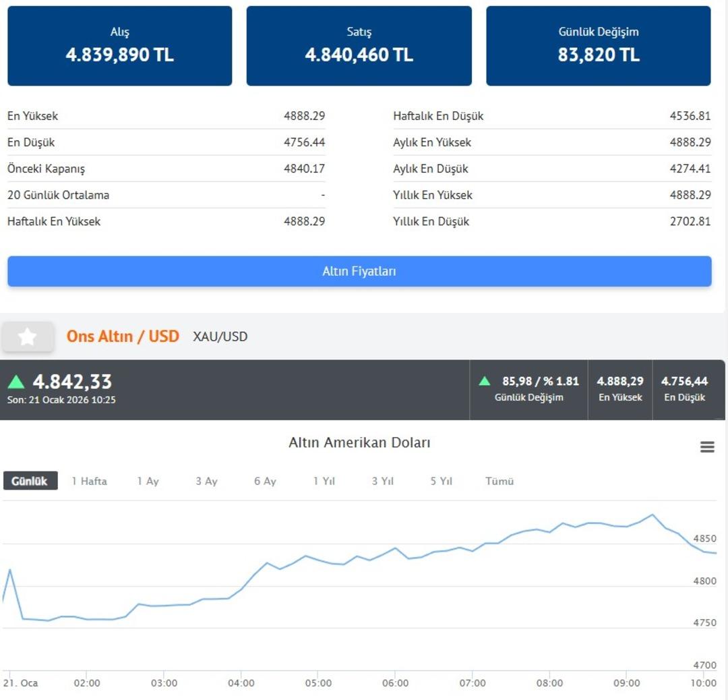Open the chart hamburger menu

707,447
